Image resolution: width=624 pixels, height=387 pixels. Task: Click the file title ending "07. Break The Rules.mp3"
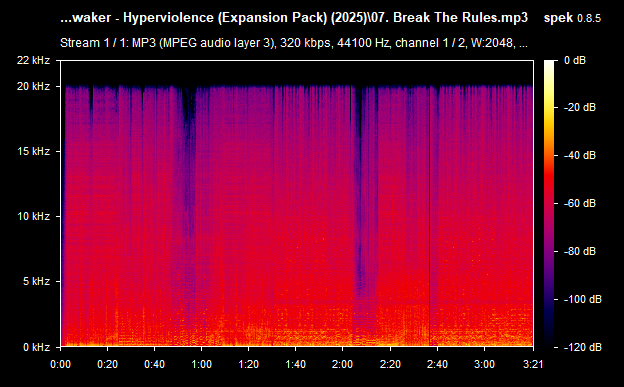pyautogui.click(x=294, y=18)
